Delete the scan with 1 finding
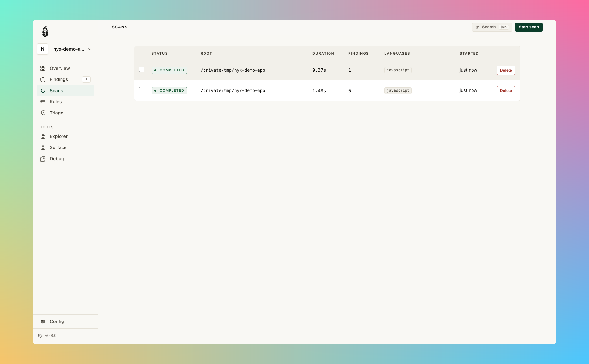 (506, 70)
